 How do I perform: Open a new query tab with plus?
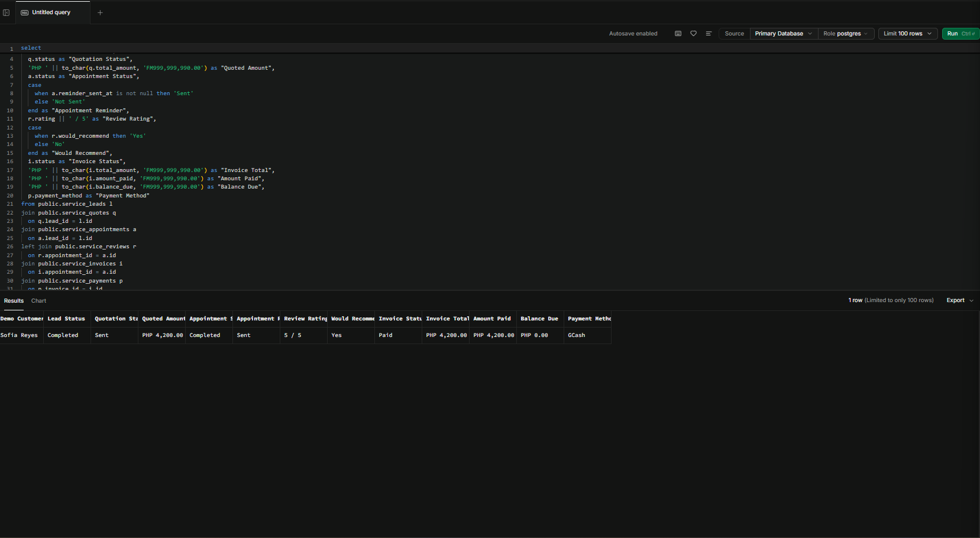tap(100, 12)
